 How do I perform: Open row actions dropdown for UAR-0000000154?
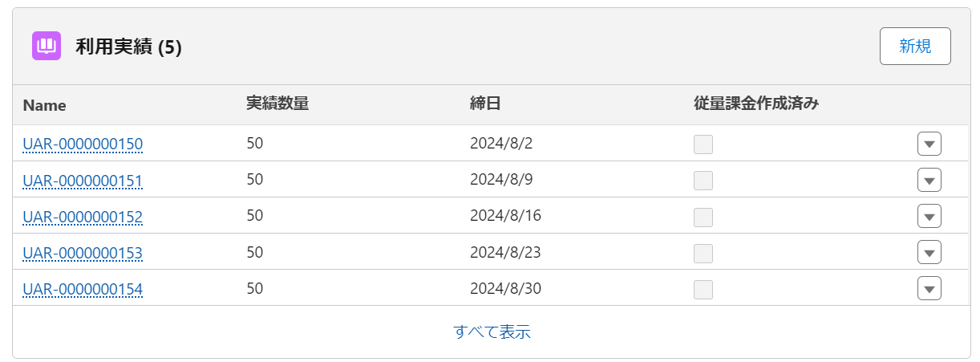click(x=929, y=289)
